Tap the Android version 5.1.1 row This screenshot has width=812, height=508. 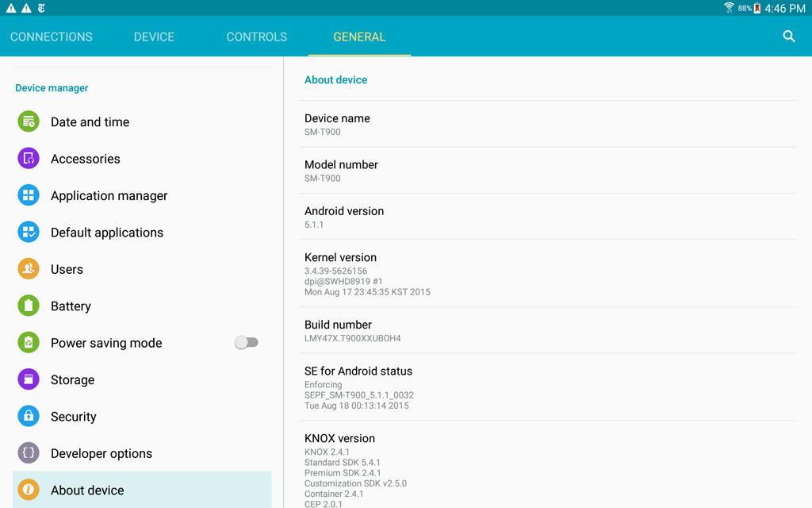coord(547,217)
